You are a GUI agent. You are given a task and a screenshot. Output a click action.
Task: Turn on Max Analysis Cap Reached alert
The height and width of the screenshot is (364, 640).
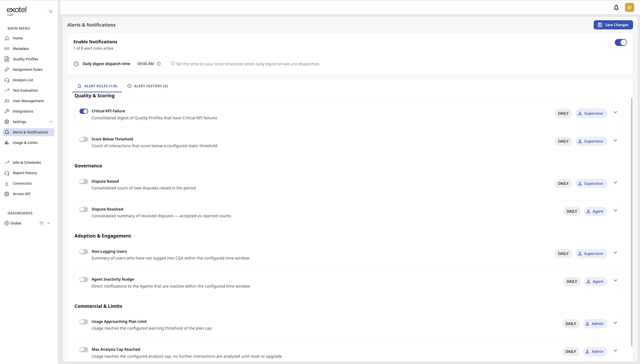84,349
